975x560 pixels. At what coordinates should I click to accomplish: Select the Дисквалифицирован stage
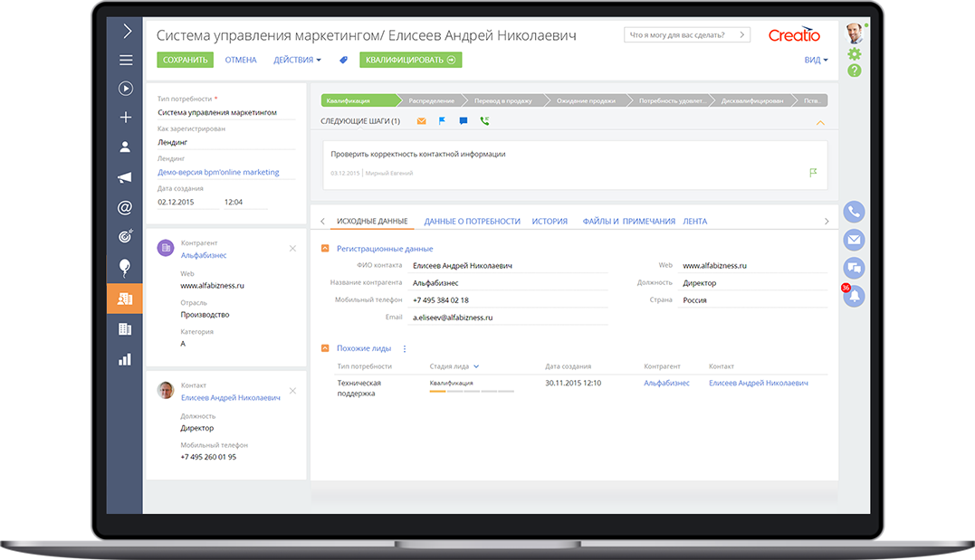pyautogui.click(x=752, y=100)
